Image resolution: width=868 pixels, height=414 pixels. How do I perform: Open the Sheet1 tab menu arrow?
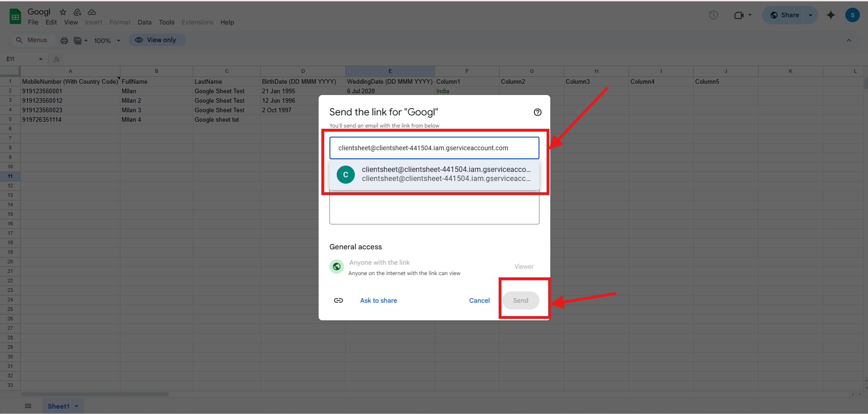[x=76, y=406]
